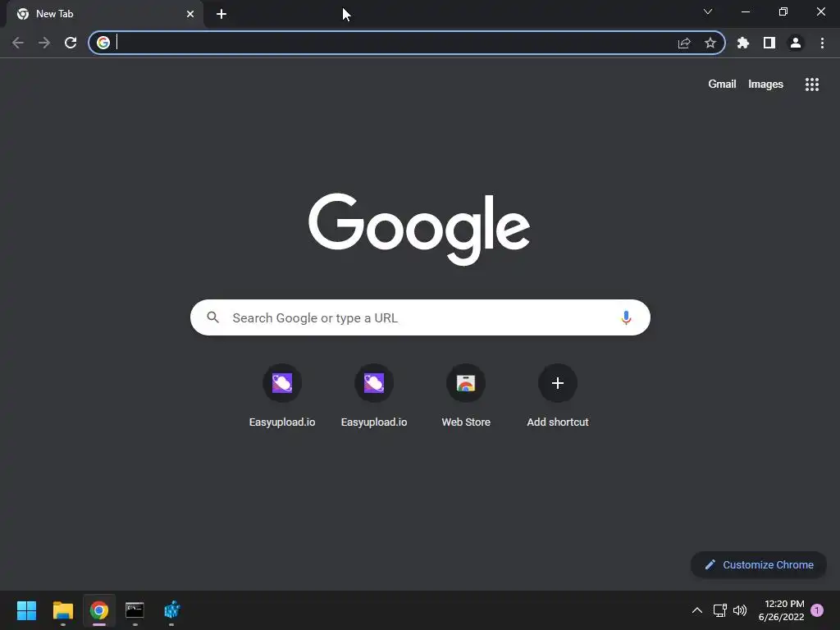
Task: Open Google Images link
Action: click(765, 84)
